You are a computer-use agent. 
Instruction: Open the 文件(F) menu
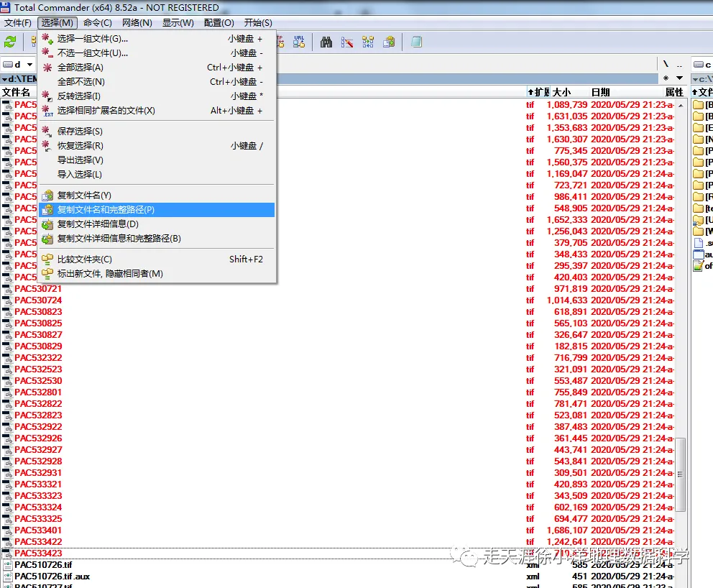(x=18, y=23)
